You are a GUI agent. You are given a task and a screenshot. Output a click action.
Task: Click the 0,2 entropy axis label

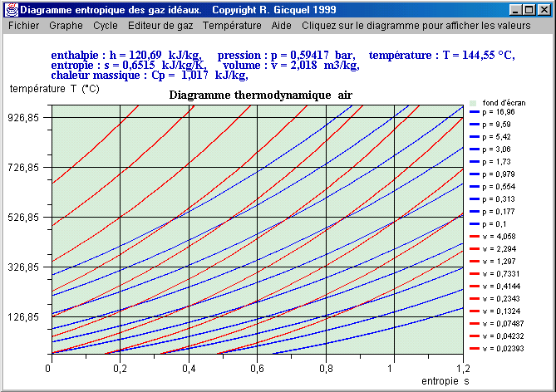[x=121, y=369]
